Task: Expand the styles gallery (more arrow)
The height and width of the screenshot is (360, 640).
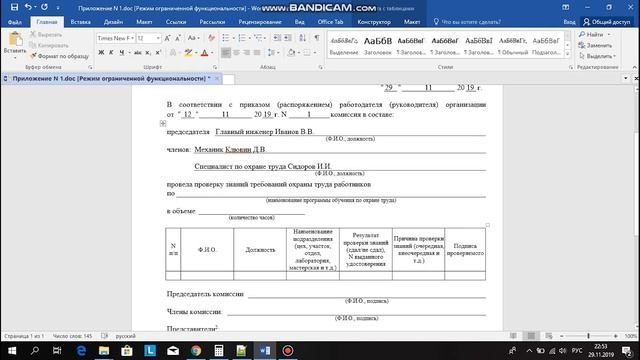Action: [x=567, y=54]
